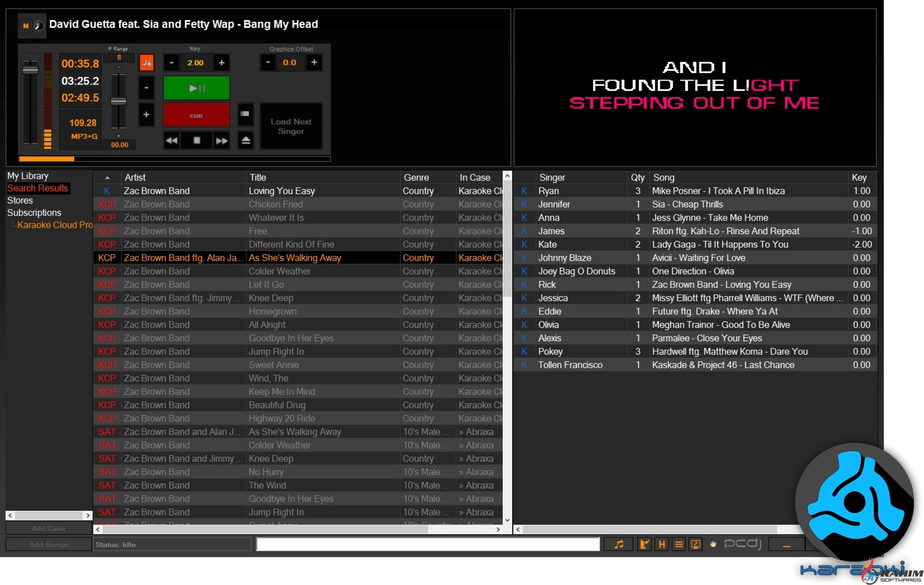Open the singers rotation icon near bottom toolbar
This screenshot has height=585, width=924.
point(645,544)
